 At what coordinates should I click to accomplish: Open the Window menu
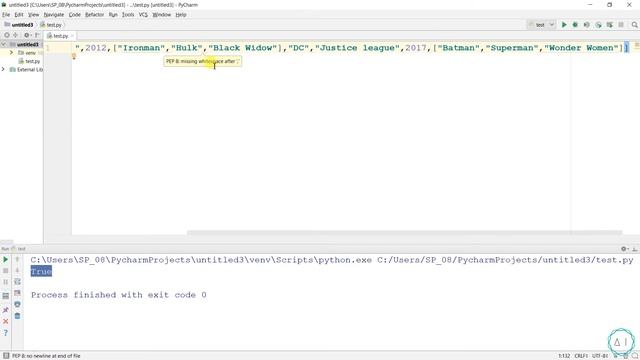[x=162, y=15]
